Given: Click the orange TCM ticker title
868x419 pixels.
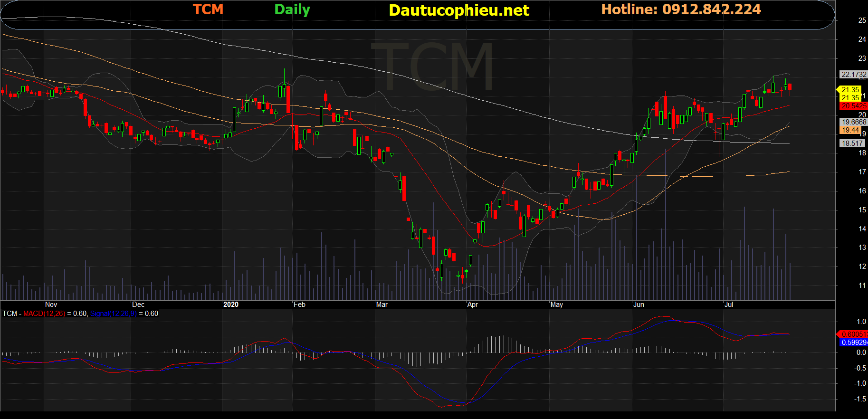Looking at the screenshot, I should (x=208, y=10).
